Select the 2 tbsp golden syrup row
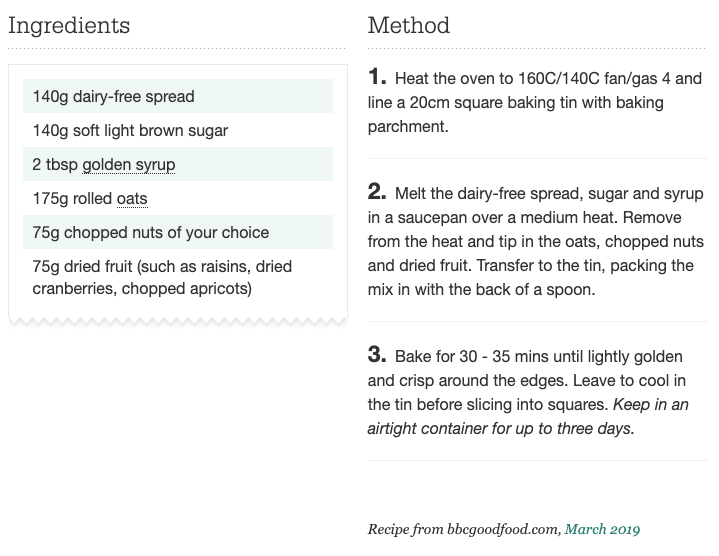The height and width of the screenshot is (556, 719). [x=178, y=164]
